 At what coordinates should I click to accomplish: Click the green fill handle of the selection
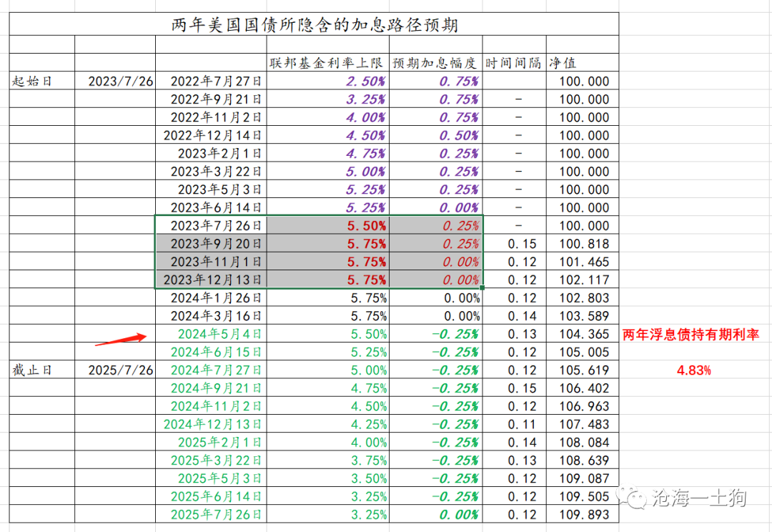tap(484, 288)
